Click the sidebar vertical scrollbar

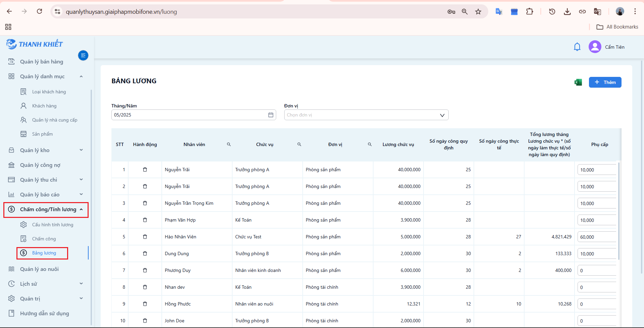pyautogui.click(x=91, y=207)
